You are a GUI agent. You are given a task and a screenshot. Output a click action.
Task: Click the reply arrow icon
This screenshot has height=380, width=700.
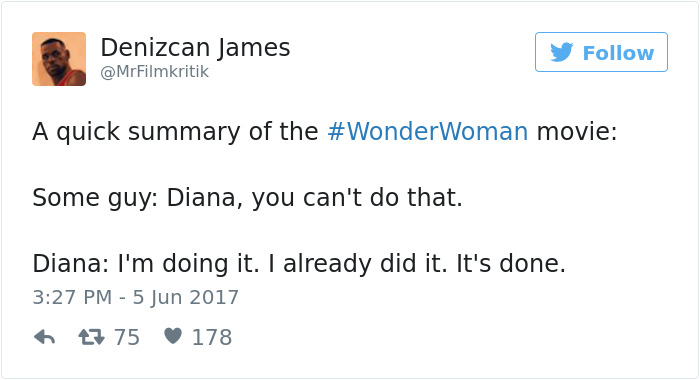[45, 337]
